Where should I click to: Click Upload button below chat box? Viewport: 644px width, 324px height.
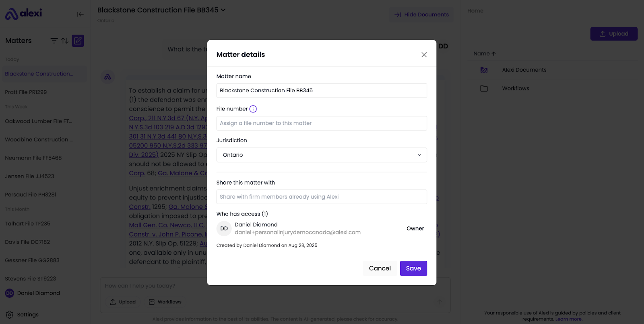point(123,302)
